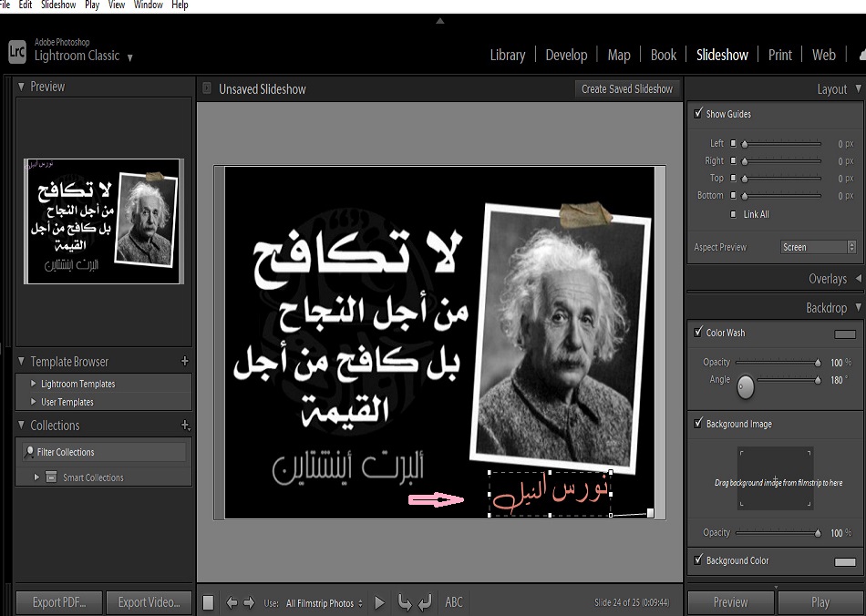
Task: Uncheck the Background Image option
Action: click(x=698, y=424)
